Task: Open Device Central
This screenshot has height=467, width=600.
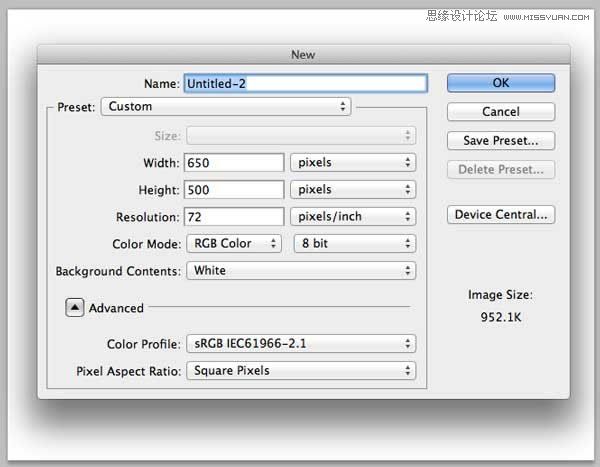Action: tap(500, 215)
